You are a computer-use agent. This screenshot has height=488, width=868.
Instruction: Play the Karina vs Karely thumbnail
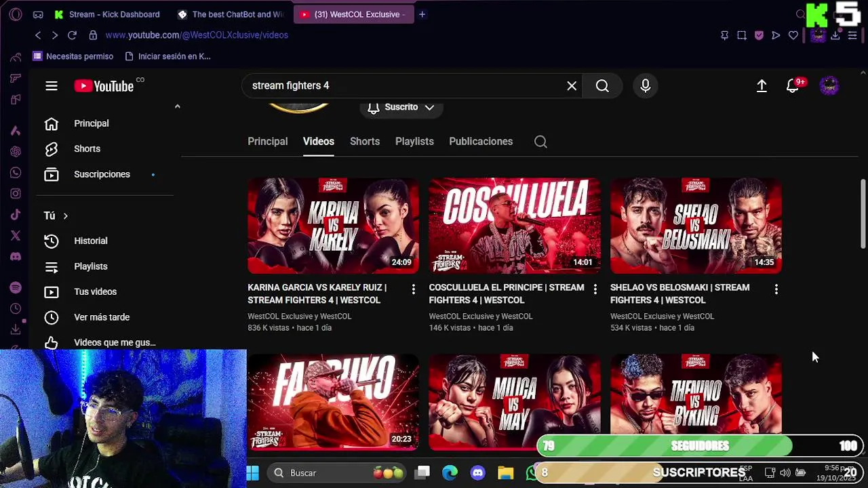tap(333, 226)
